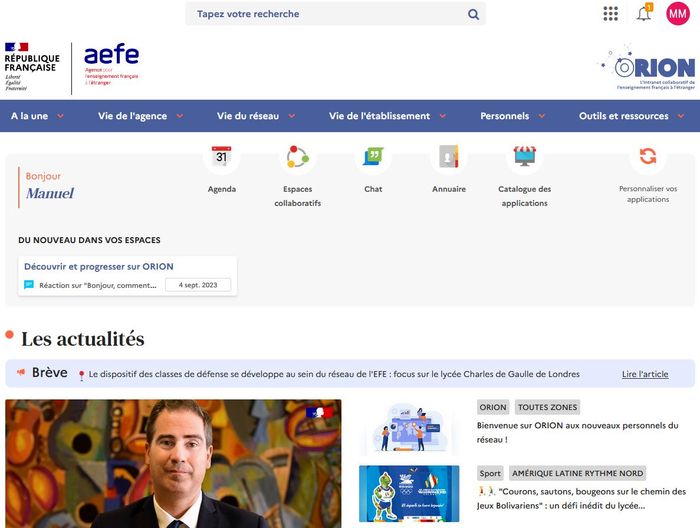Open the Annuaire directory icon
The height and width of the screenshot is (528, 700).
coord(449,156)
